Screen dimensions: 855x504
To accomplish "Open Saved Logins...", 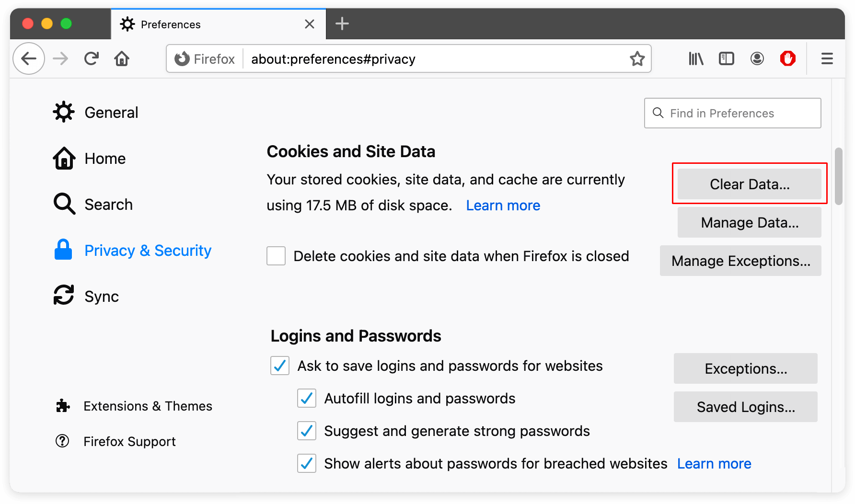I will [x=746, y=407].
